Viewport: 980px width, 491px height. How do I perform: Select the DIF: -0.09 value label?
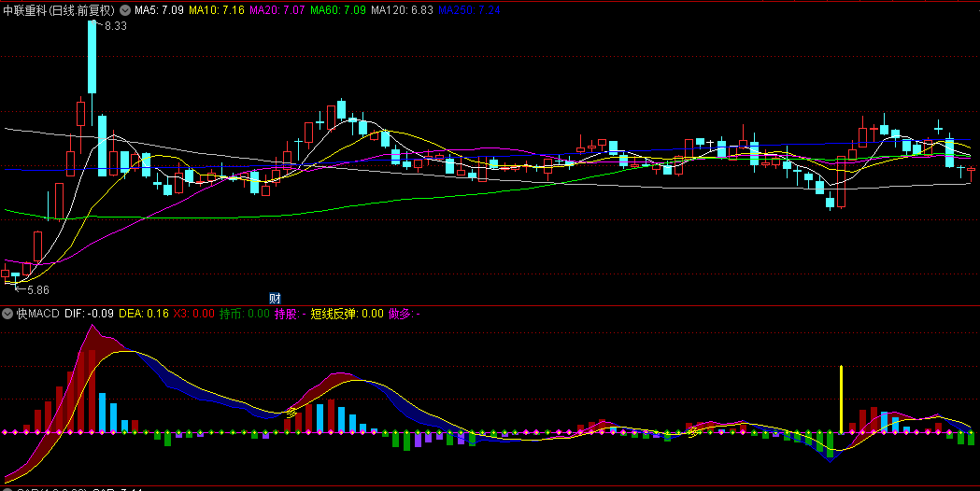(90, 314)
